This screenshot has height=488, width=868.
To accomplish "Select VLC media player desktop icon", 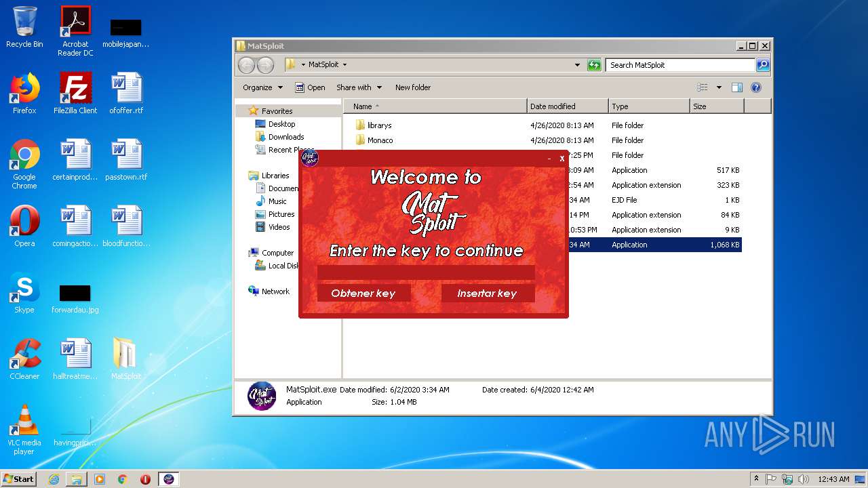I will [24, 430].
